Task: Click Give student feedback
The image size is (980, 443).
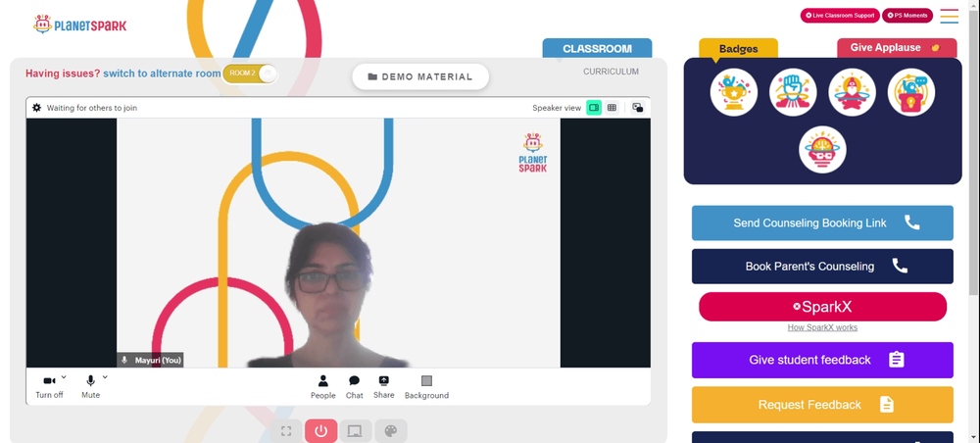Action: (x=822, y=360)
